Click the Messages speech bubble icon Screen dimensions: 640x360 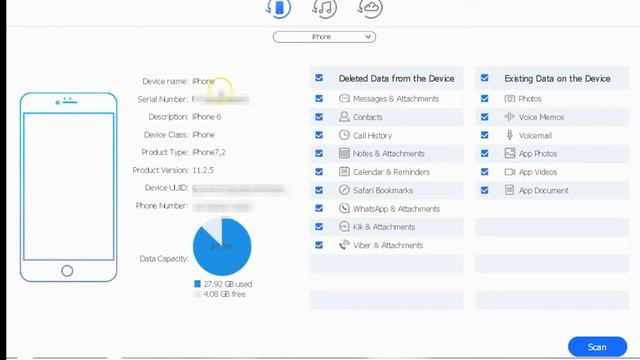click(x=344, y=98)
